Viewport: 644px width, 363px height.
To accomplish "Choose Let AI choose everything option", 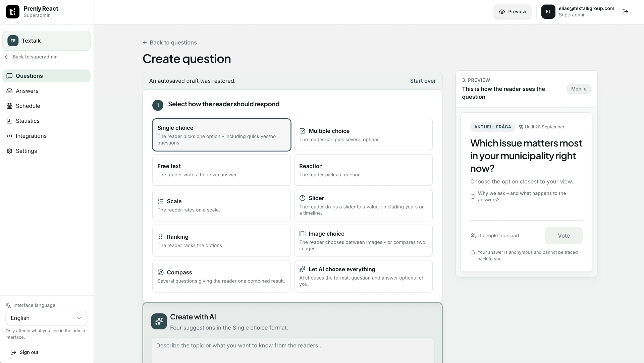I will tap(363, 276).
